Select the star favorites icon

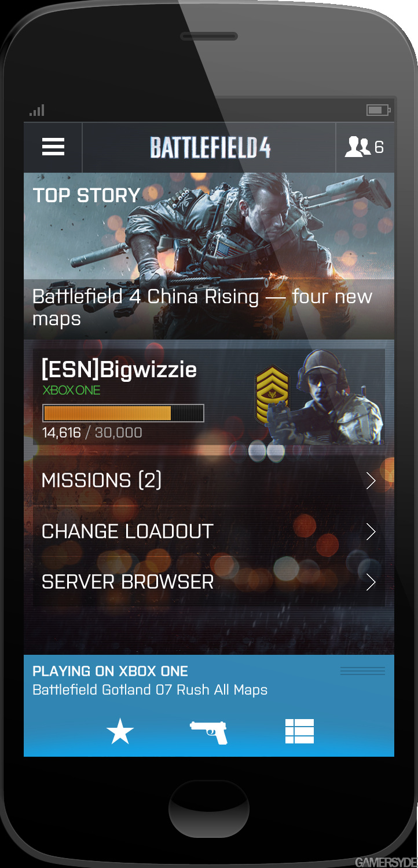(x=120, y=731)
